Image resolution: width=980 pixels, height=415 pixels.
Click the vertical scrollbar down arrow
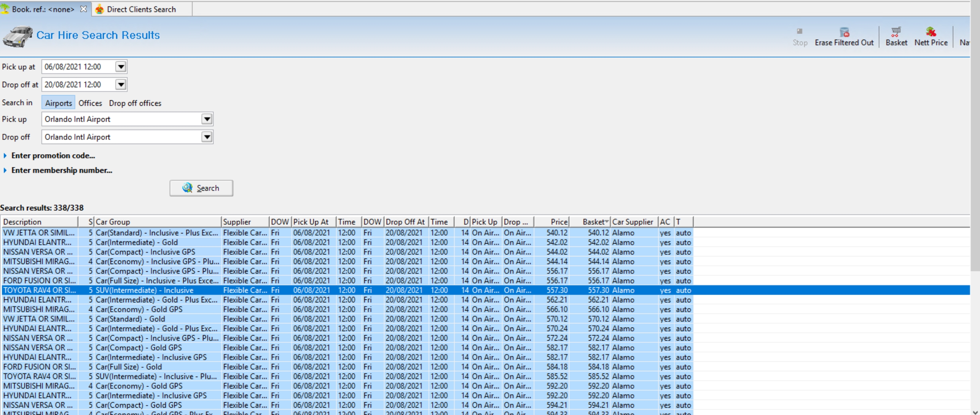(975, 411)
